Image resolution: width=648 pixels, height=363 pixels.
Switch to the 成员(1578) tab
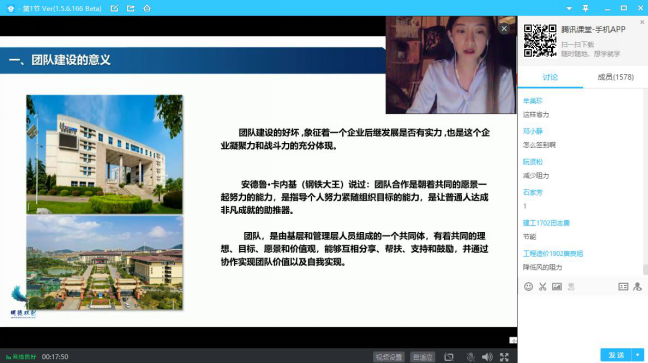point(615,77)
